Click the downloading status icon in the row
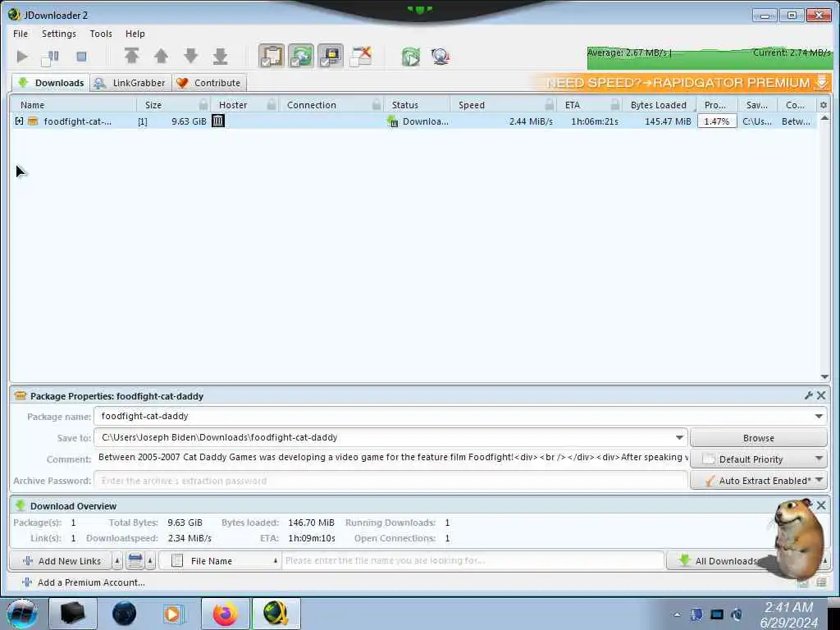The height and width of the screenshot is (630, 840). [x=392, y=121]
